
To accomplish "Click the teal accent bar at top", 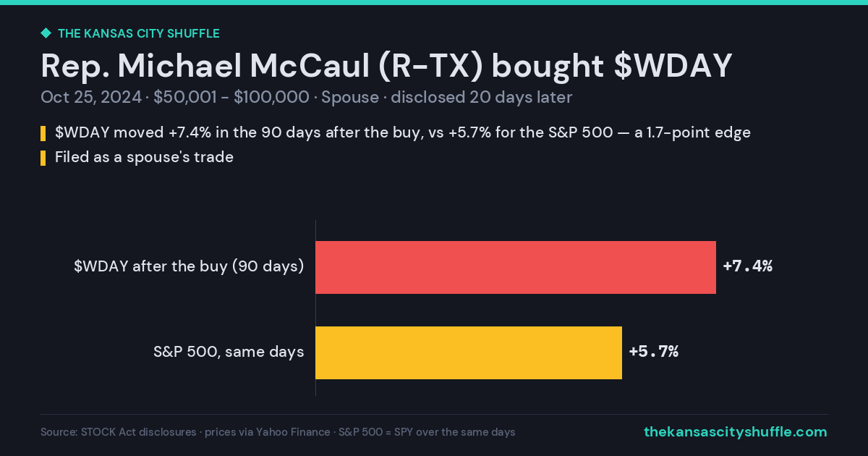I will point(434,2).
